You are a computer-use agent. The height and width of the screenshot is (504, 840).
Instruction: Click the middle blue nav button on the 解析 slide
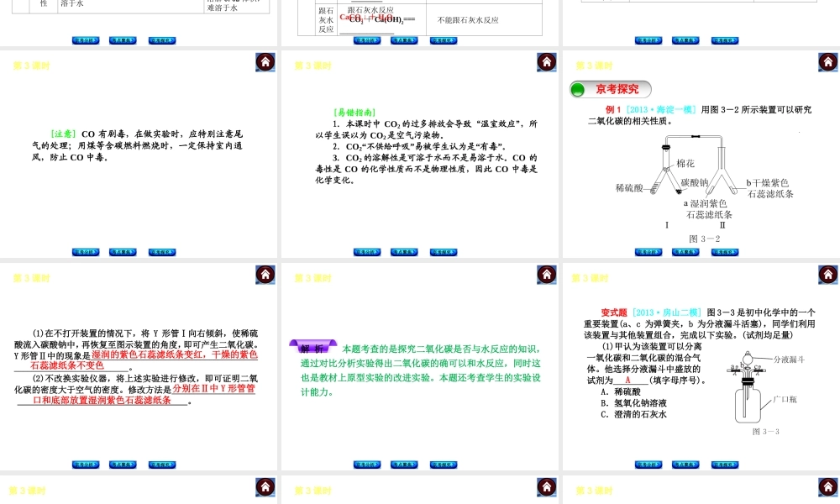pos(404,465)
